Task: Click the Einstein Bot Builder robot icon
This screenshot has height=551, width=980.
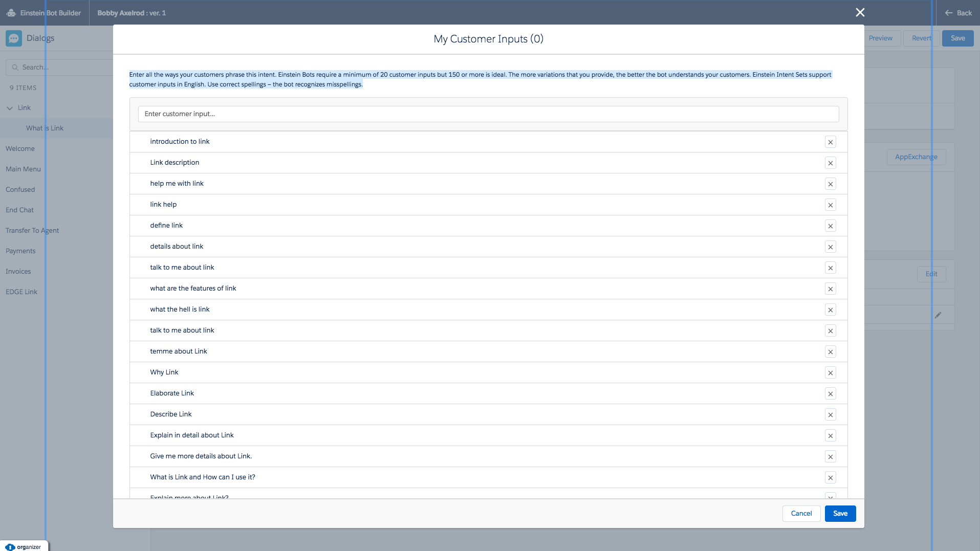Action: [11, 13]
